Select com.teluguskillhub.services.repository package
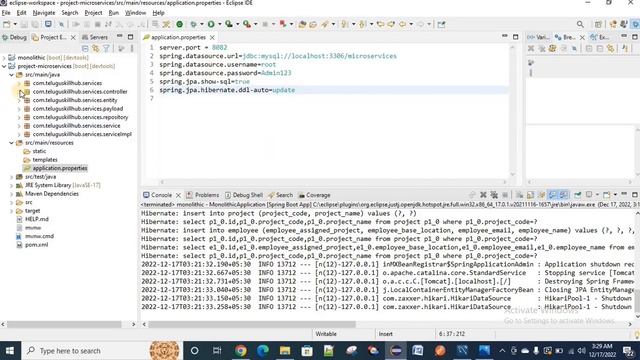The width and height of the screenshot is (640, 360). pyautogui.click(x=80, y=117)
